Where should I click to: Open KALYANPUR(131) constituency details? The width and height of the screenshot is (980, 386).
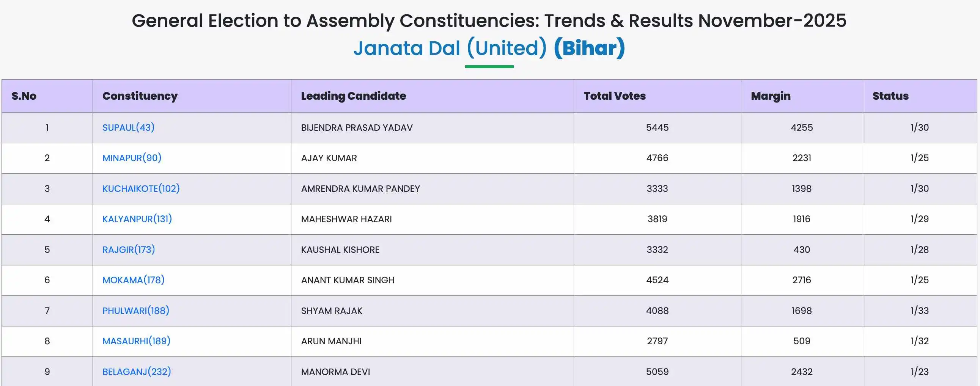pos(137,219)
